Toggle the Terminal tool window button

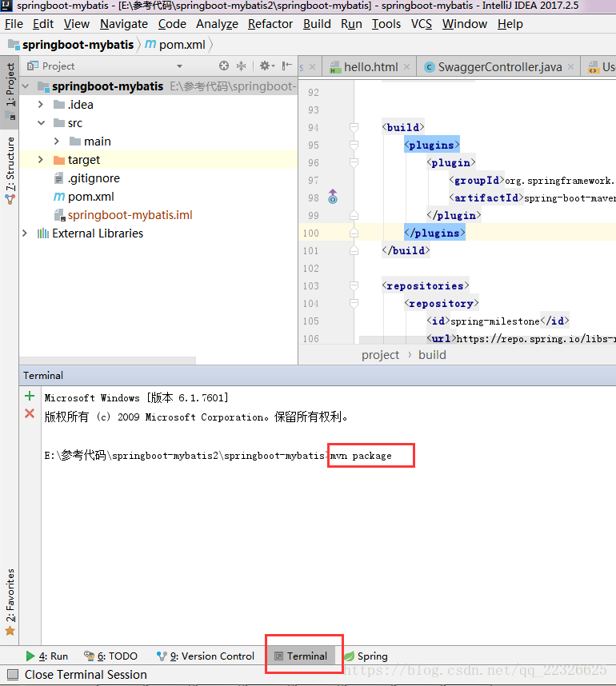pyautogui.click(x=301, y=656)
